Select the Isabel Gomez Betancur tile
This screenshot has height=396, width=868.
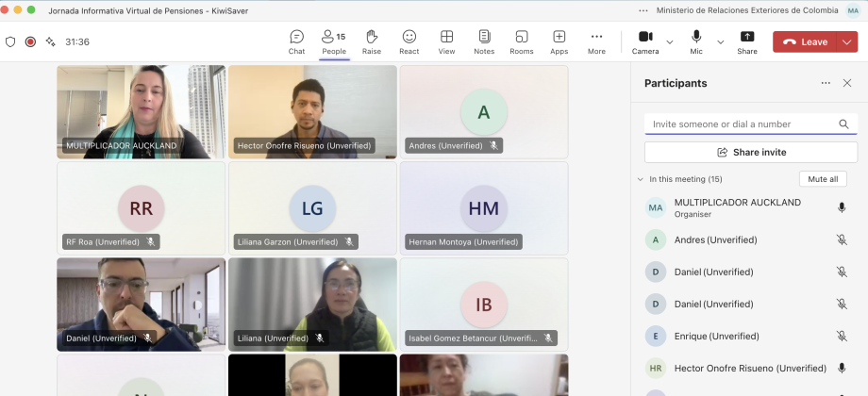point(484,305)
